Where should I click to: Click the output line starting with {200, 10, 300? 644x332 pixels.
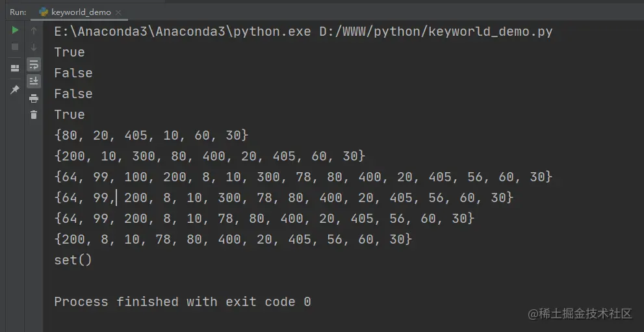(209, 156)
